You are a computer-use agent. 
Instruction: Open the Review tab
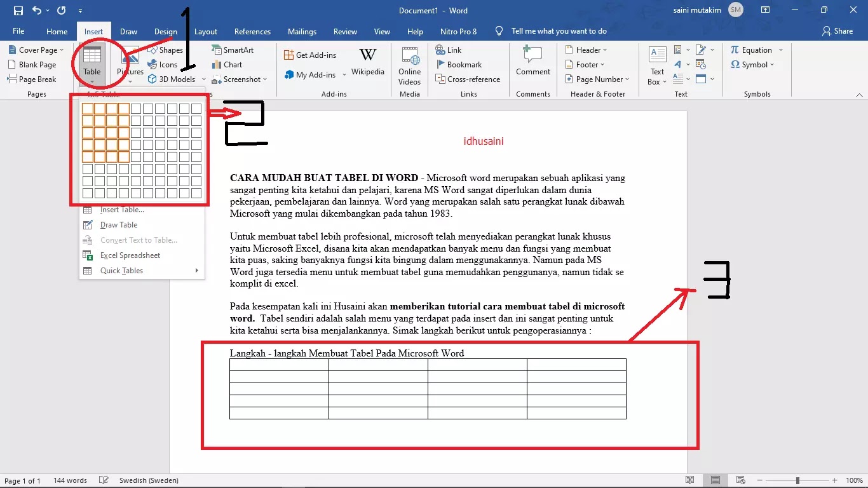tap(345, 31)
